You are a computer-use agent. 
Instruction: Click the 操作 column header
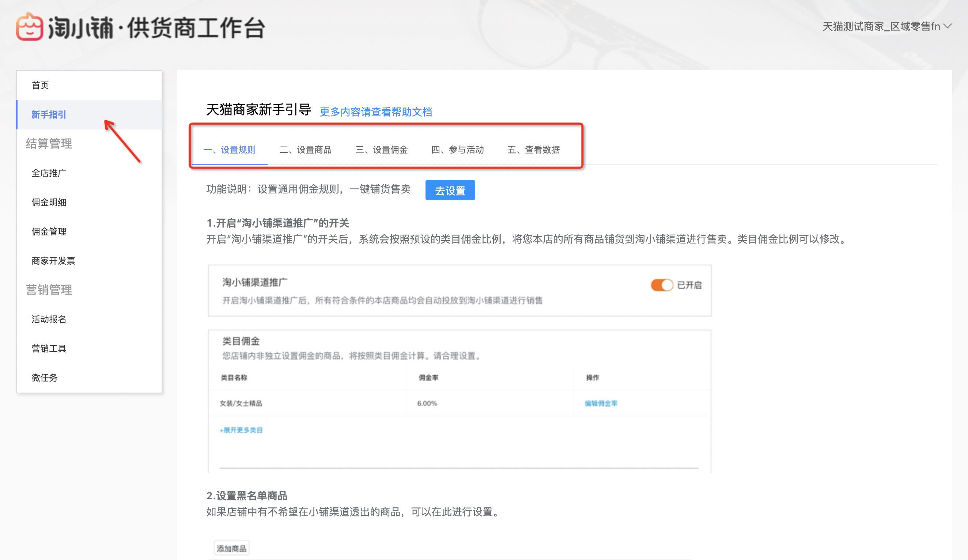pyautogui.click(x=592, y=378)
